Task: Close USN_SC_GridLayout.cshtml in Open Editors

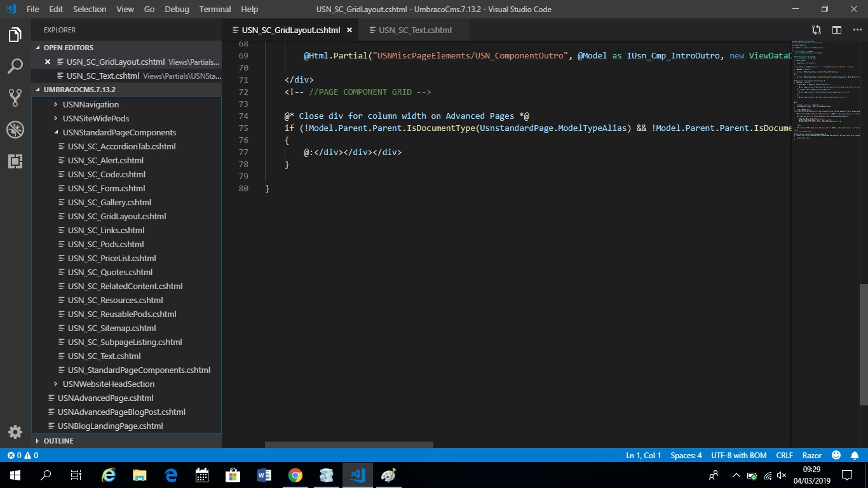Action: click(48, 62)
